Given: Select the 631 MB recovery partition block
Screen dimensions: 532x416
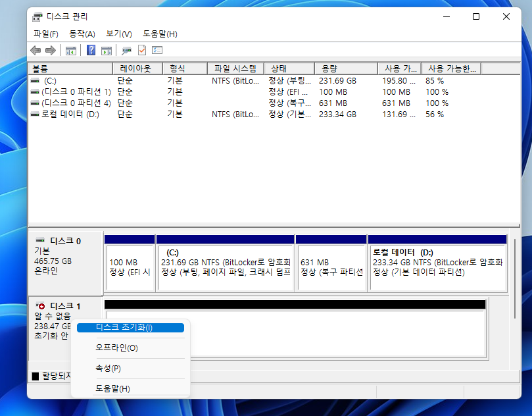Looking at the screenshot, I should 331,263.
